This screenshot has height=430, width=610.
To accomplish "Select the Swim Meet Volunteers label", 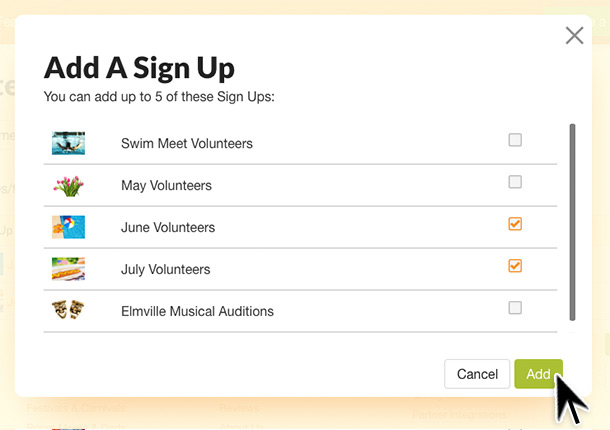I will tap(187, 144).
